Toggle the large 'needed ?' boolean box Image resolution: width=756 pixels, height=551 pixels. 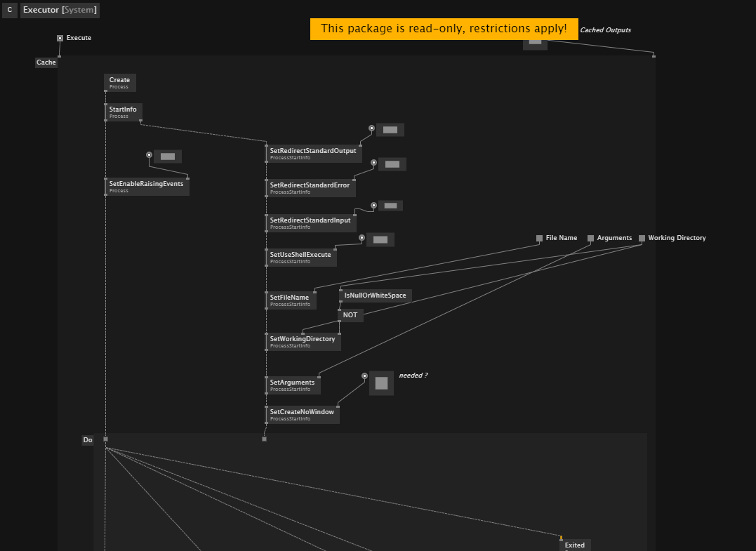point(381,383)
